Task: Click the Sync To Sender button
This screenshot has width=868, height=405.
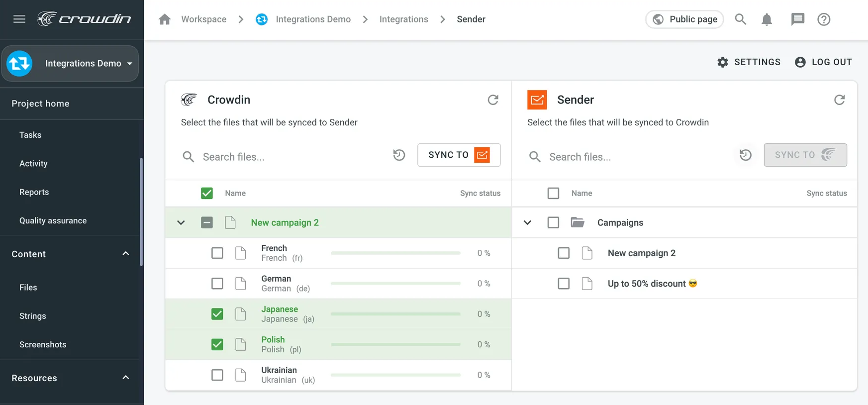Action: coord(459,155)
